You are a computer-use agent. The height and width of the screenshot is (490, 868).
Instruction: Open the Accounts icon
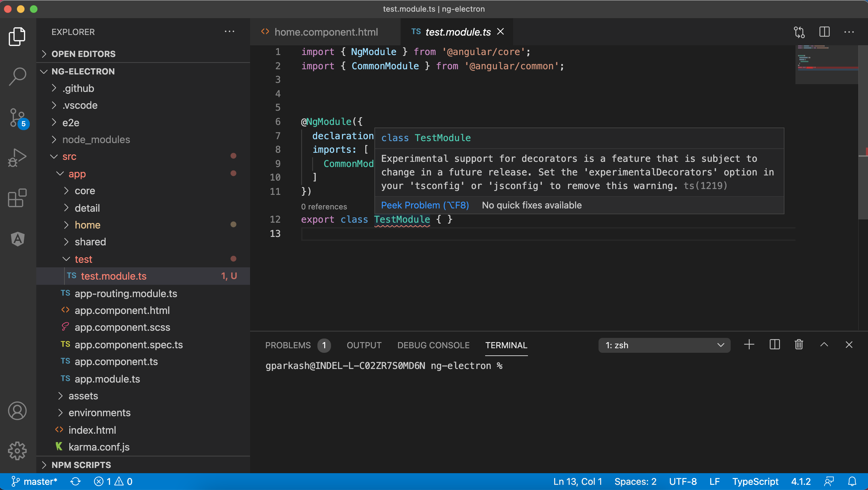pyautogui.click(x=17, y=410)
